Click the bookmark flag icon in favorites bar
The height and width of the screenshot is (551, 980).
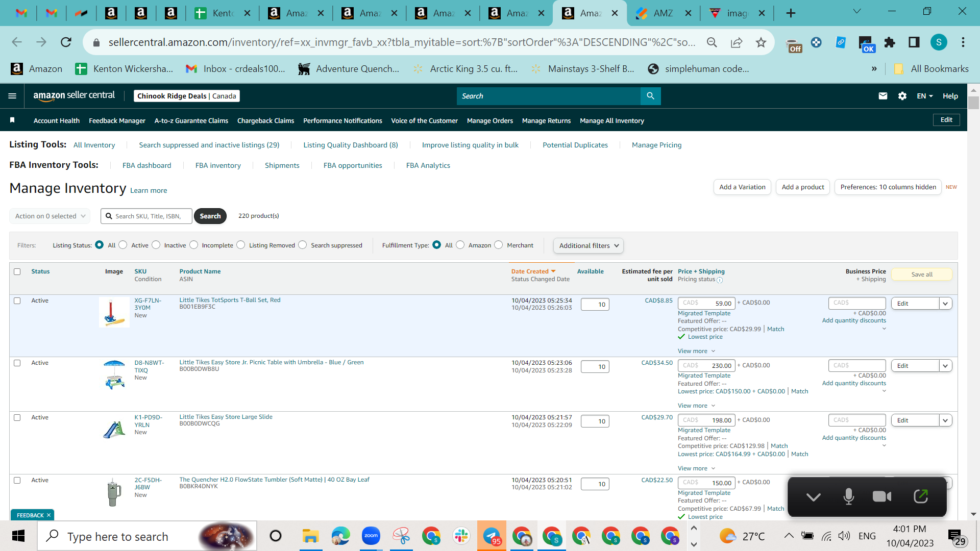coord(12,120)
